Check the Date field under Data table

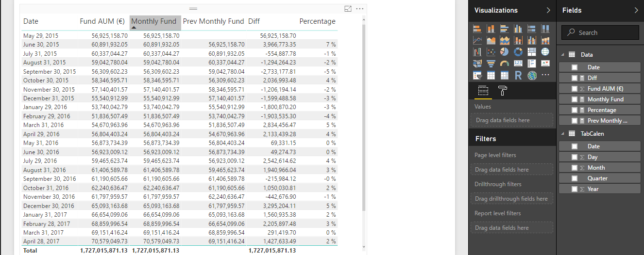(x=575, y=67)
